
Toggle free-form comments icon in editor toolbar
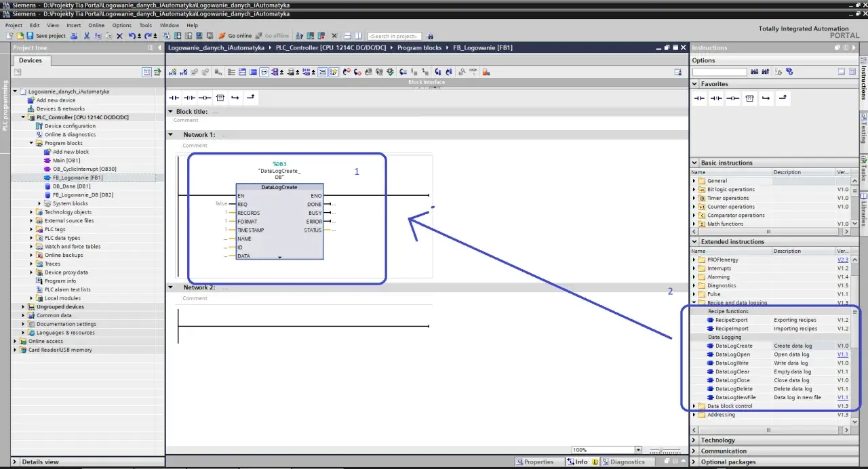point(264,72)
